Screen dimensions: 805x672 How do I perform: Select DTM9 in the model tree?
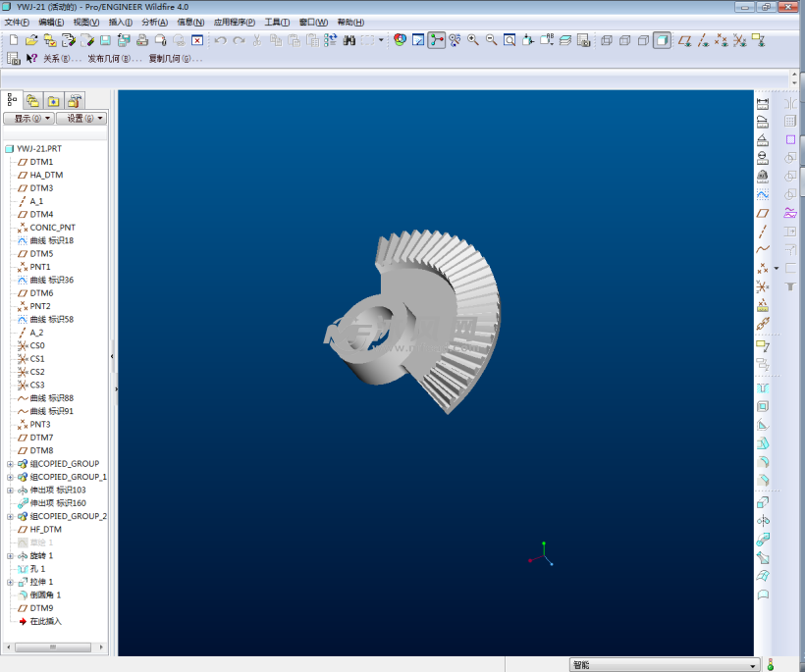tap(41, 608)
